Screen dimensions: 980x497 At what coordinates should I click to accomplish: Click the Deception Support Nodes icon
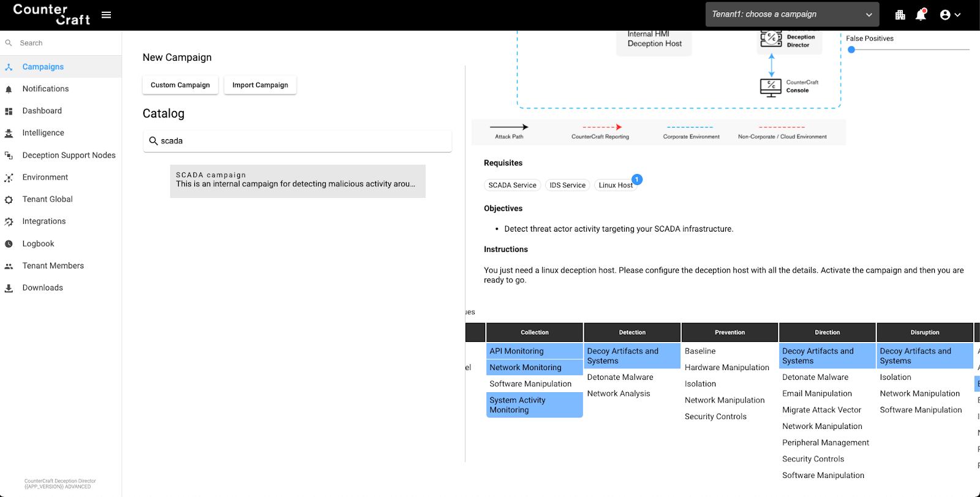point(9,155)
